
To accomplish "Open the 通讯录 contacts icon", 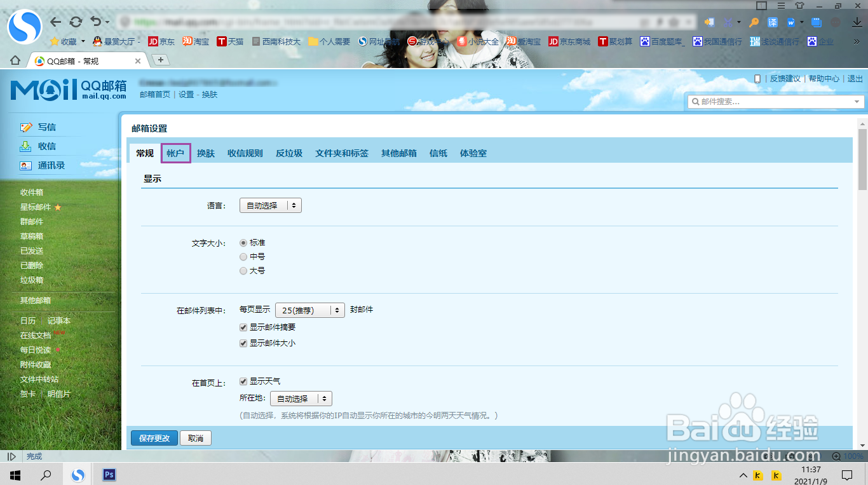I will (25, 165).
